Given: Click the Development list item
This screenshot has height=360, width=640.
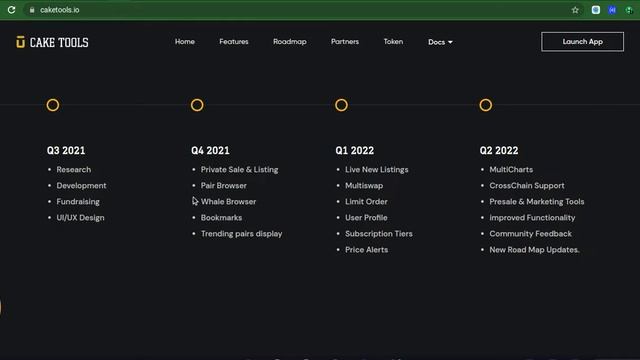Looking at the screenshot, I should click(x=81, y=186).
